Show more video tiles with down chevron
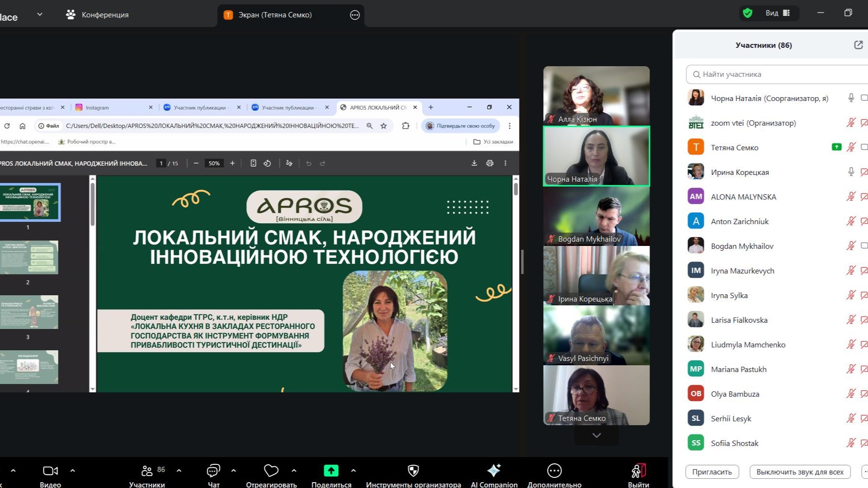 596,435
